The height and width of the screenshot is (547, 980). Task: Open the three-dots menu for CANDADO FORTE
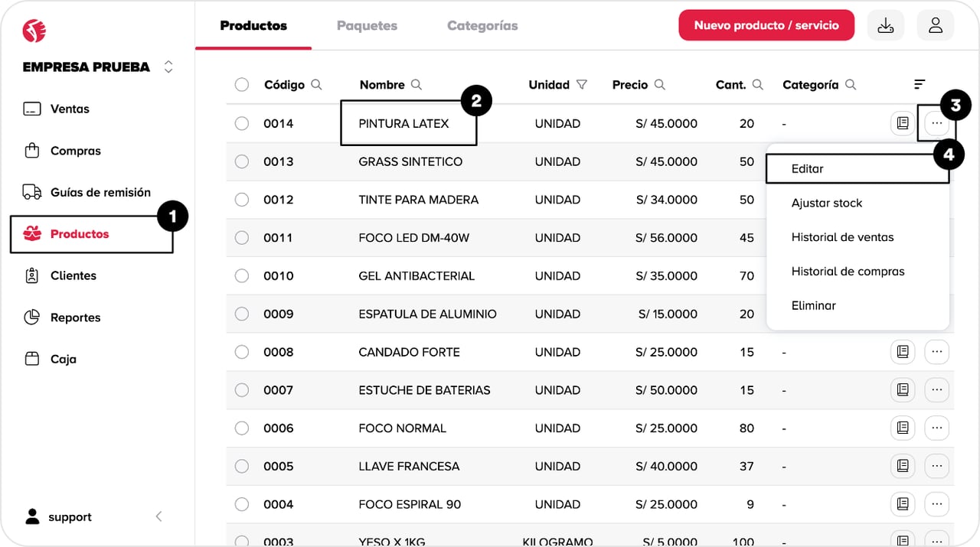coord(936,352)
